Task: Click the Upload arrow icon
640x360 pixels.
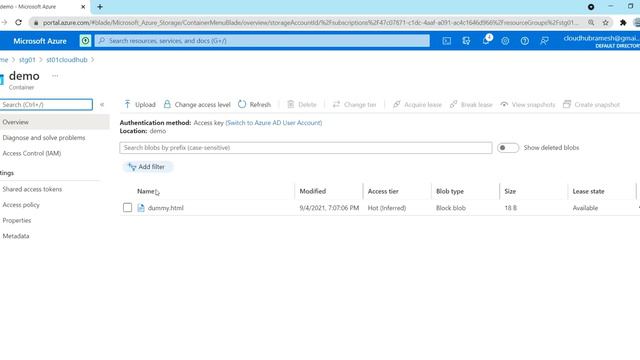Action: coord(127,104)
